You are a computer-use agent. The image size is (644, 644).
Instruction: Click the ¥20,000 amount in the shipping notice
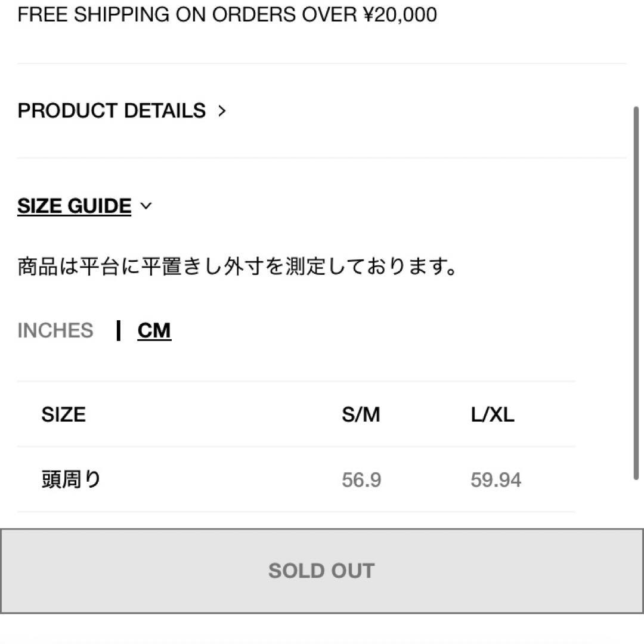pos(400,14)
